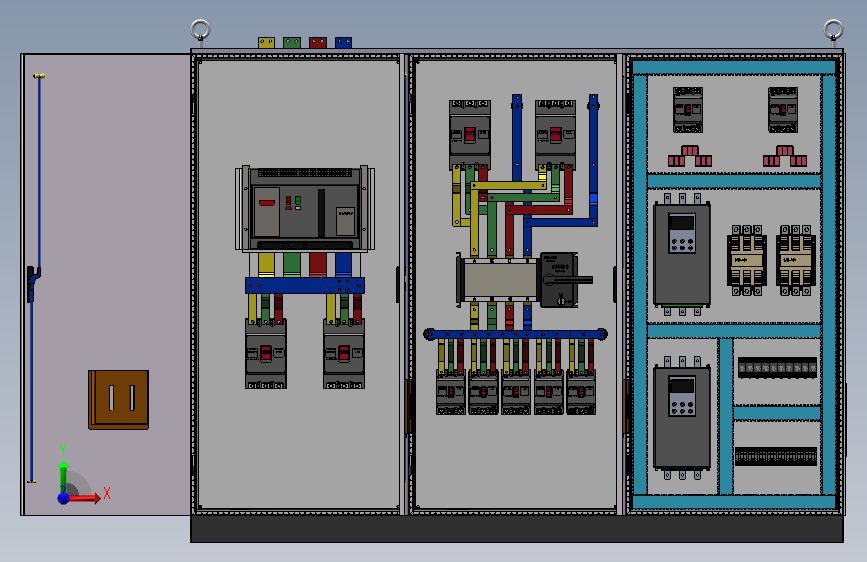Select left molded case breaker in first compartment
The height and width of the screenshot is (562, 867).
pos(266,354)
